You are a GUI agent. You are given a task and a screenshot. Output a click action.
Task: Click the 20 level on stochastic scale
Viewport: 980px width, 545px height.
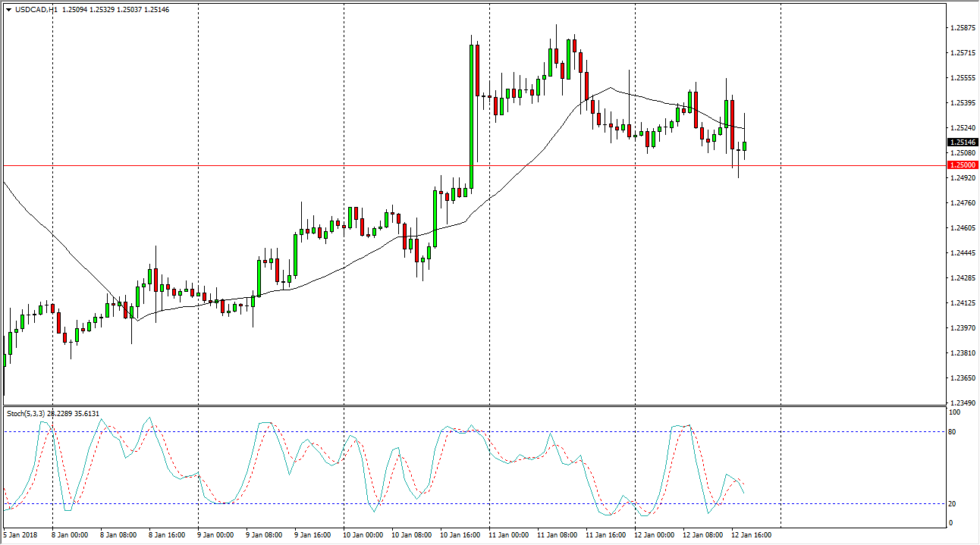pyautogui.click(x=954, y=504)
